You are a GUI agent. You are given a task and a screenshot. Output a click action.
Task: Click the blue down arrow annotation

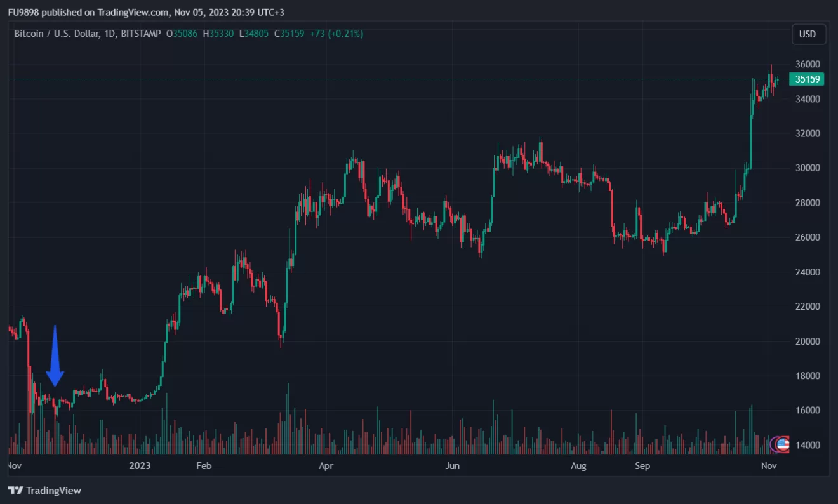tap(55, 357)
